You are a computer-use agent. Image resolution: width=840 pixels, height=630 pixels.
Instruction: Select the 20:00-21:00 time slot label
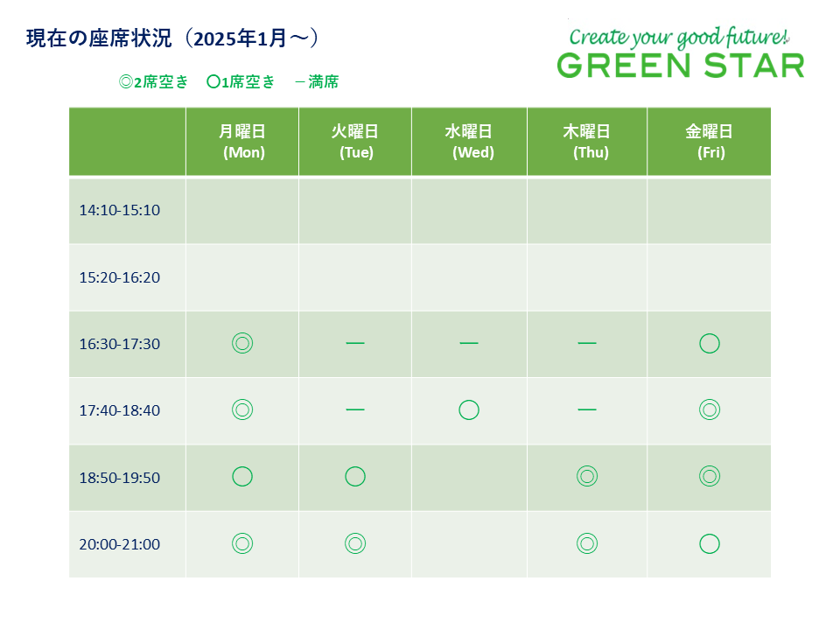[120, 544]
